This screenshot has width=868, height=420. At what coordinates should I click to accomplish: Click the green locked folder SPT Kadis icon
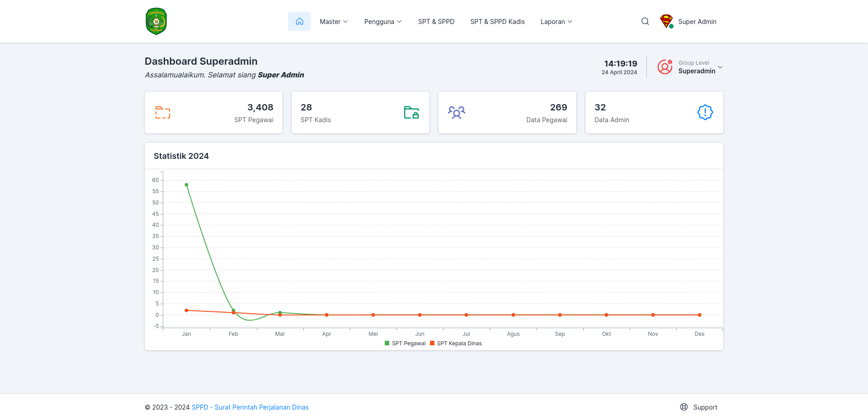pos(411,112)
